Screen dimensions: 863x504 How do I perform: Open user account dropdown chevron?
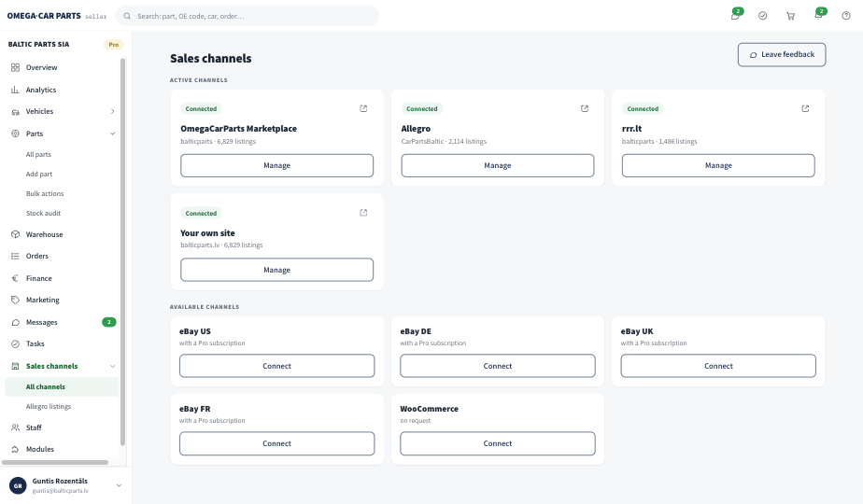coord(119,485)
